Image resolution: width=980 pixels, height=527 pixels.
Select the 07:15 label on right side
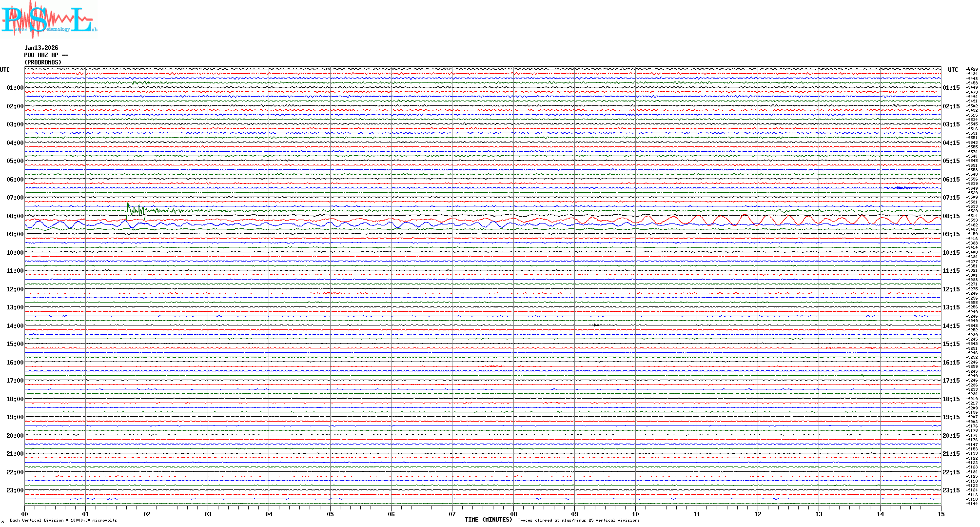pyautogui.click(x=951, y=198)
